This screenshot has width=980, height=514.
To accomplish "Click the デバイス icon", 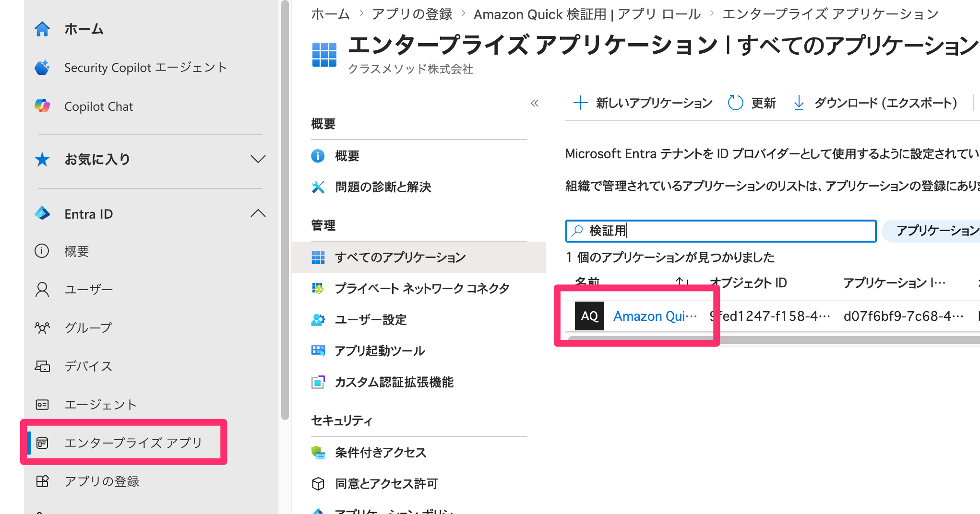I will (x=42, y=366).
